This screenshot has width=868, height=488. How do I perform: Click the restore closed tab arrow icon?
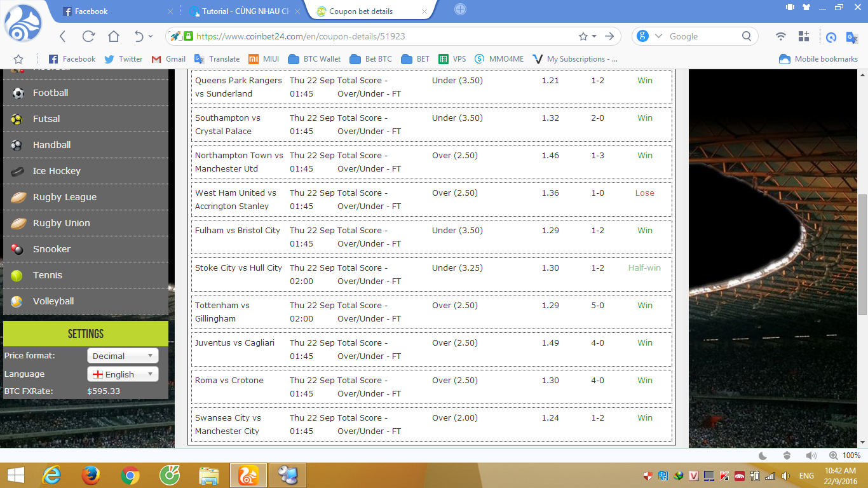(139, 36)
